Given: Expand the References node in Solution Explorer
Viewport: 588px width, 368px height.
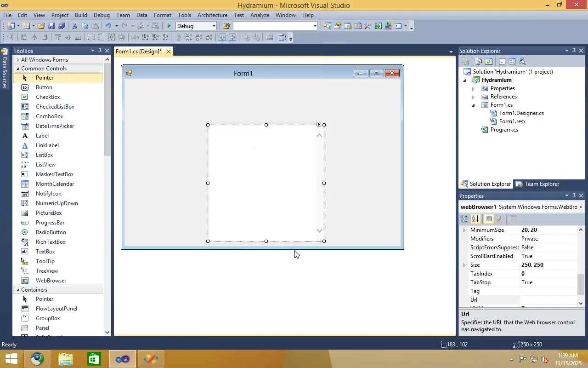Looking at the screenshot, I should (474, 97).
